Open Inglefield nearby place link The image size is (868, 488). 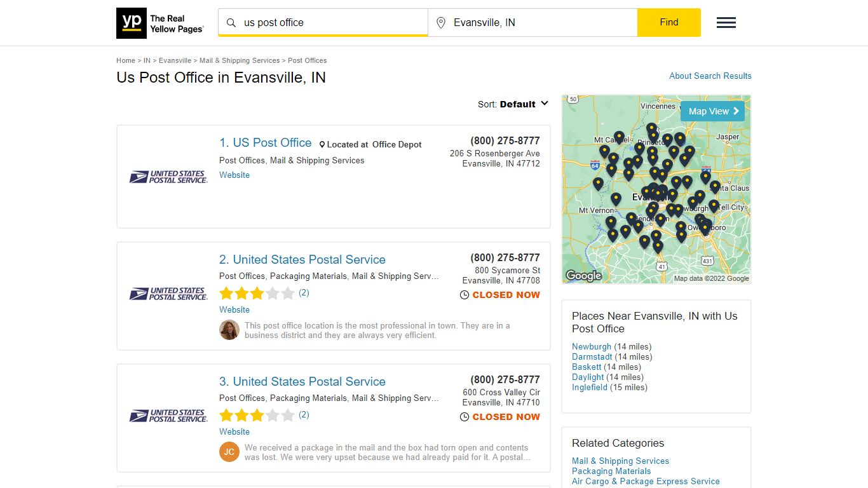[590, 388]
